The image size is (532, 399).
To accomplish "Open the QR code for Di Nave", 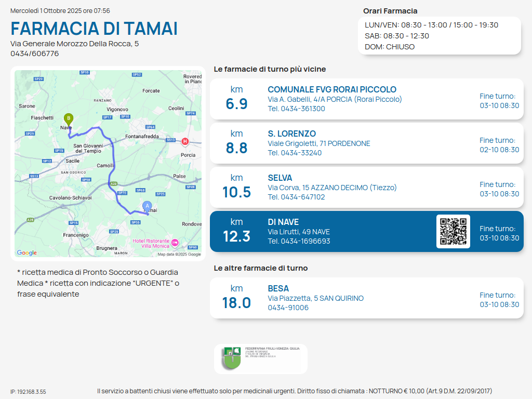I will (453, 231).
